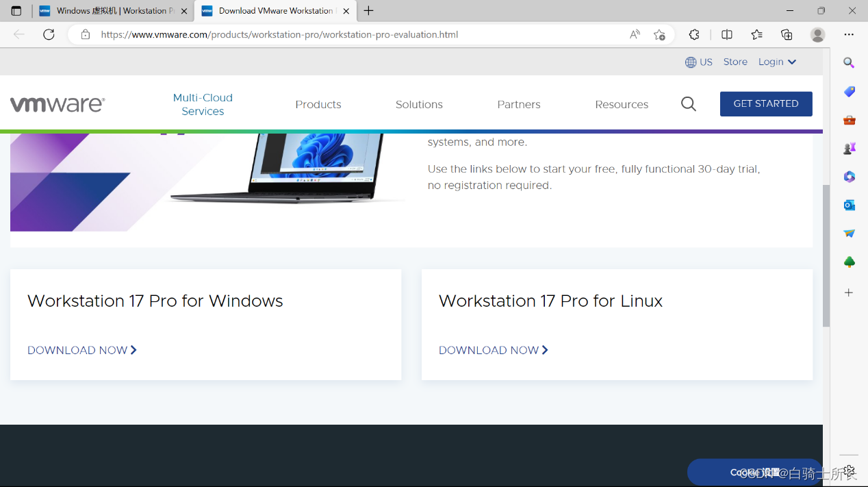Open the Cookie settings button
Screen dimensions: 868x487
point(755,473)
